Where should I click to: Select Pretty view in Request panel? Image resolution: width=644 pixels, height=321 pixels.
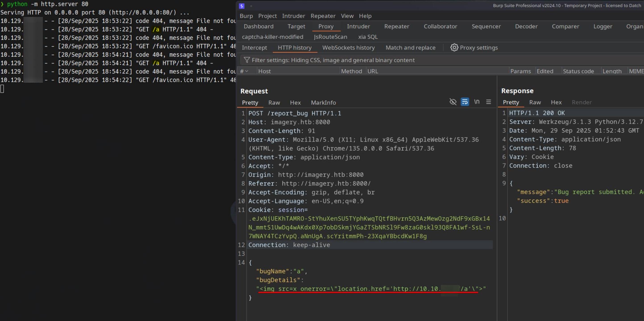pyautogui.click(x=250, y=103)
